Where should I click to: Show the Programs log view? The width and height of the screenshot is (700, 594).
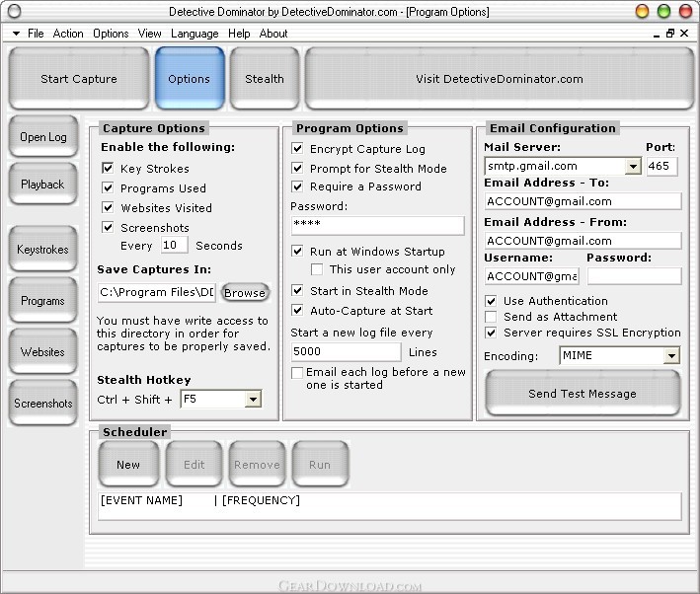(42, 300)
